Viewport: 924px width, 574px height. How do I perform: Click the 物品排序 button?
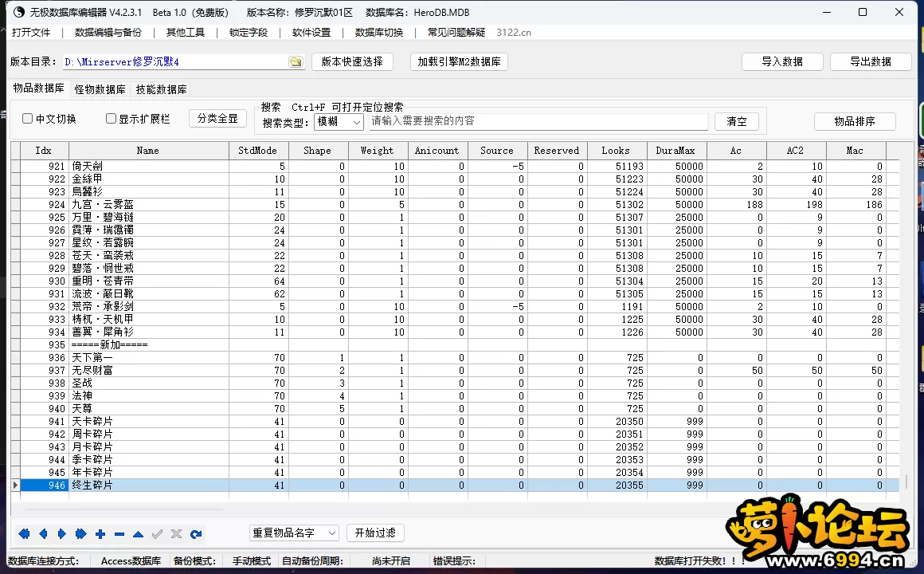855,121
